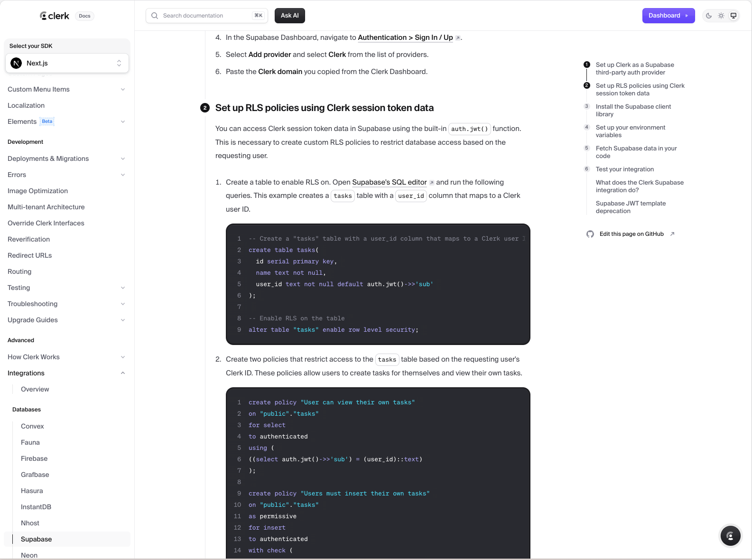Collapse the Integrations section
Image resolution: width=752 pixels, height=560 pixels.
[123, 373]
